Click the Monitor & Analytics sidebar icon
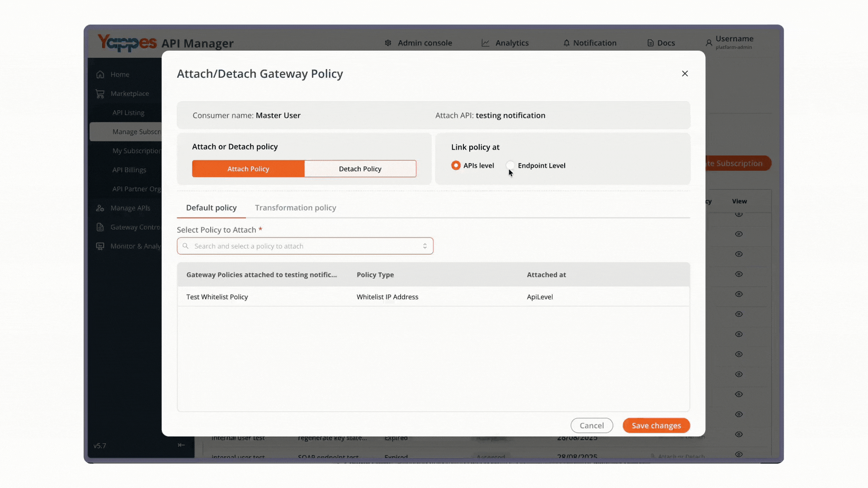This screenshot has width=868, height=488. pyautogui.click(x=100, y=246)
